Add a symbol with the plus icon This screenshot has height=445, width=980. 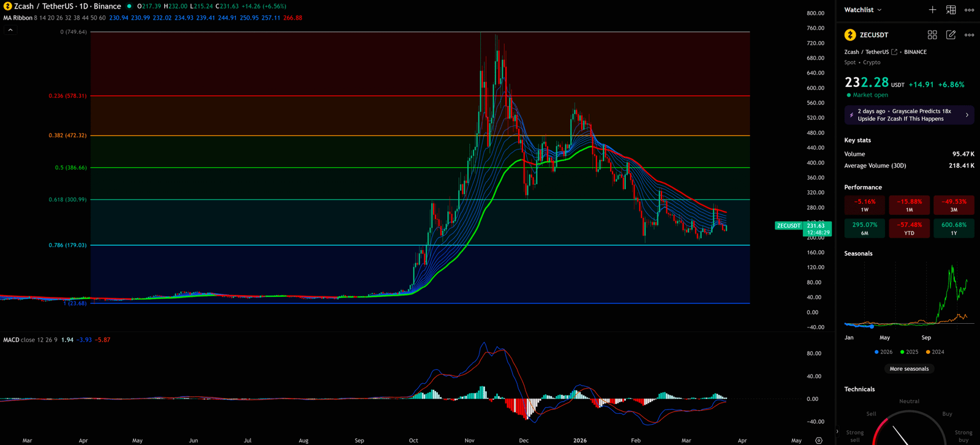click(932, 10)
